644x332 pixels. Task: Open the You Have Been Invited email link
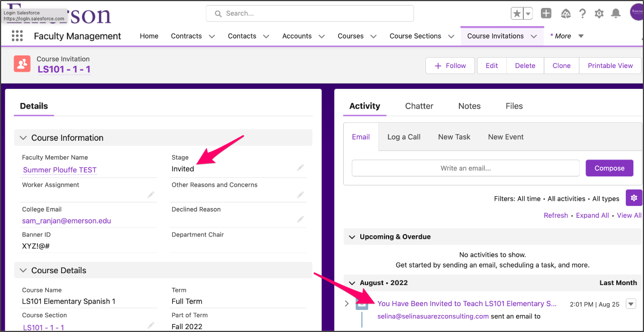coord(467,304)
